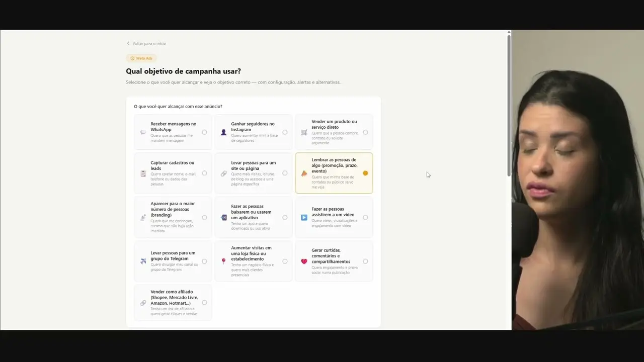
Task: Click the chain icon on affiliate sales card
Action: pos(143,303)
